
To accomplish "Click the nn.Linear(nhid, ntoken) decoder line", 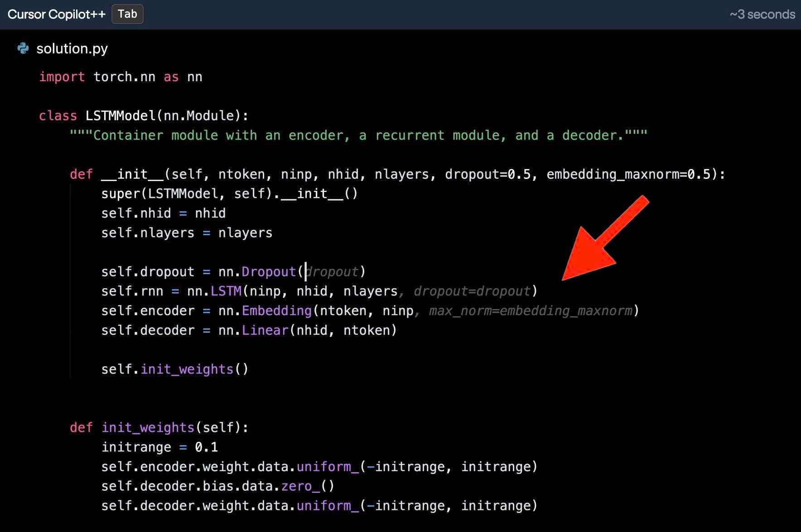I will click(249, 330).
